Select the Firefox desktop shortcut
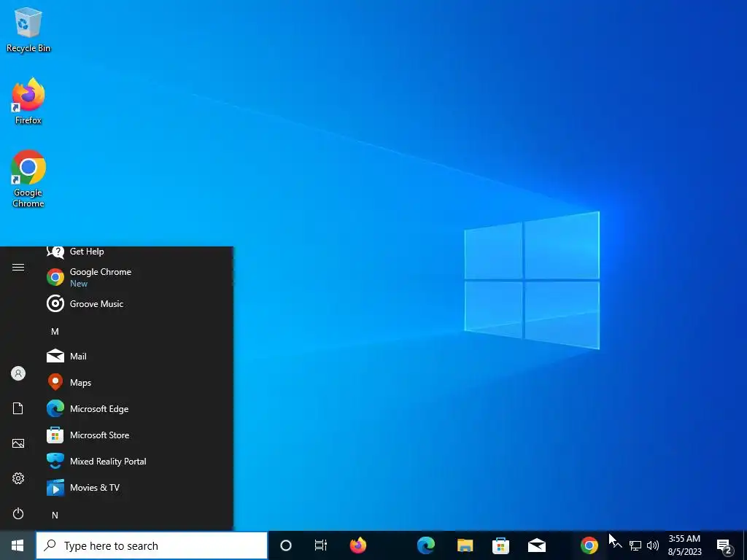 click(28, 101)
